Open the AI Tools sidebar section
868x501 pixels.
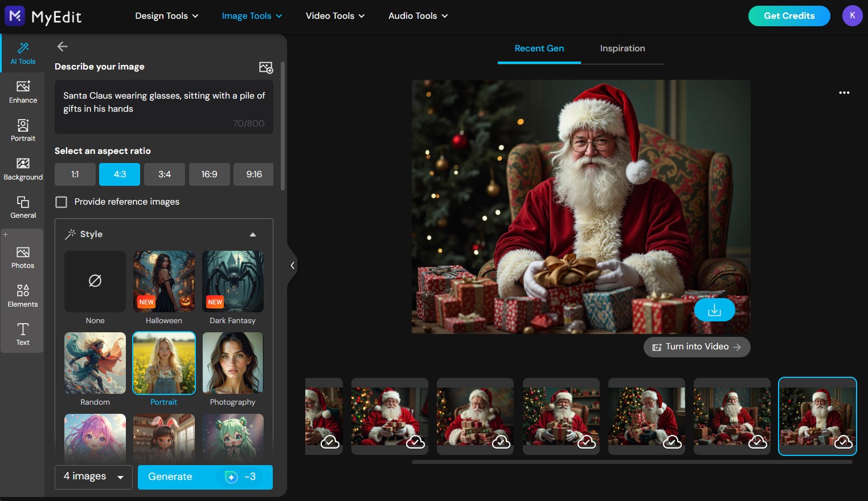[23, 53]
